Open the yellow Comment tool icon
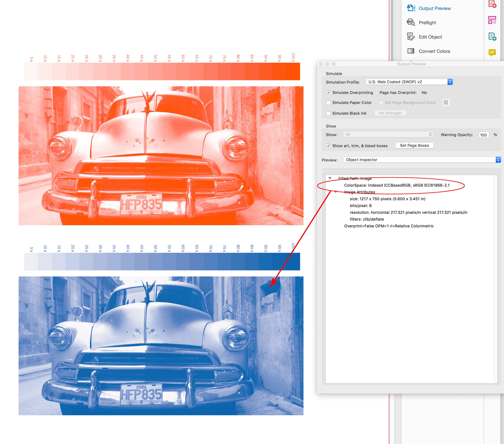 [492, 53]
